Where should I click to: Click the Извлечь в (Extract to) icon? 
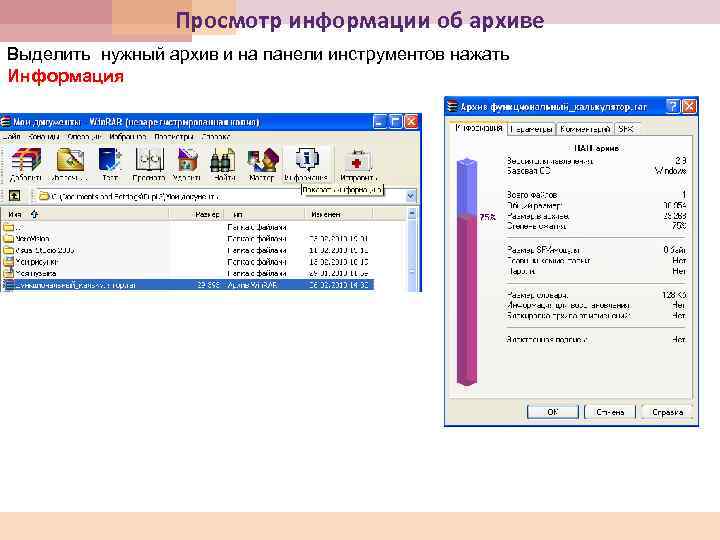click(69, 164)
